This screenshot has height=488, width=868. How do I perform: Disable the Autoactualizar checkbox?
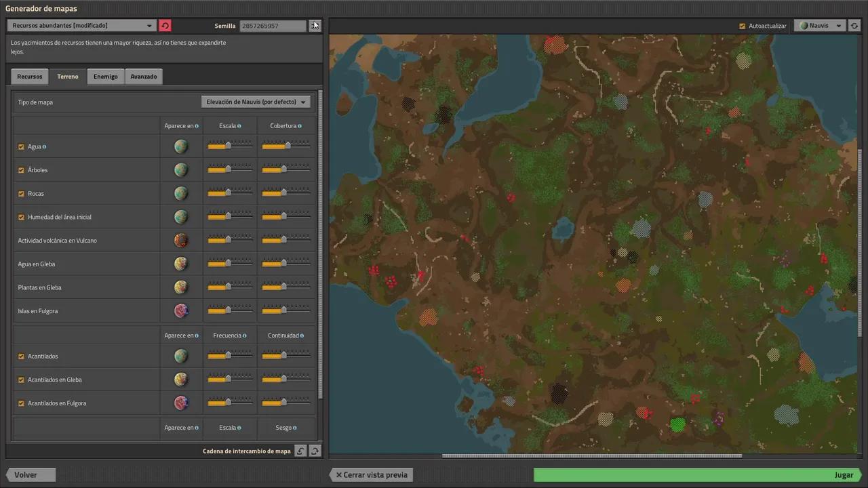pyautogui.click(x=743, y=26)
